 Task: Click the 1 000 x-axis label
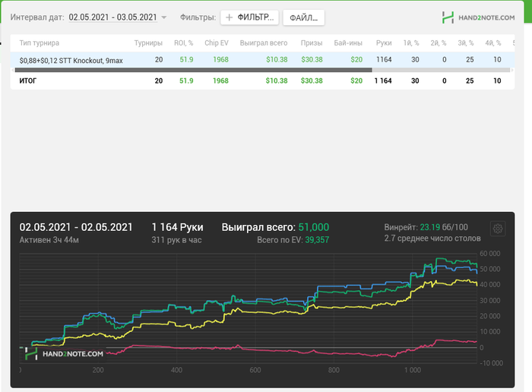point(412,370)
